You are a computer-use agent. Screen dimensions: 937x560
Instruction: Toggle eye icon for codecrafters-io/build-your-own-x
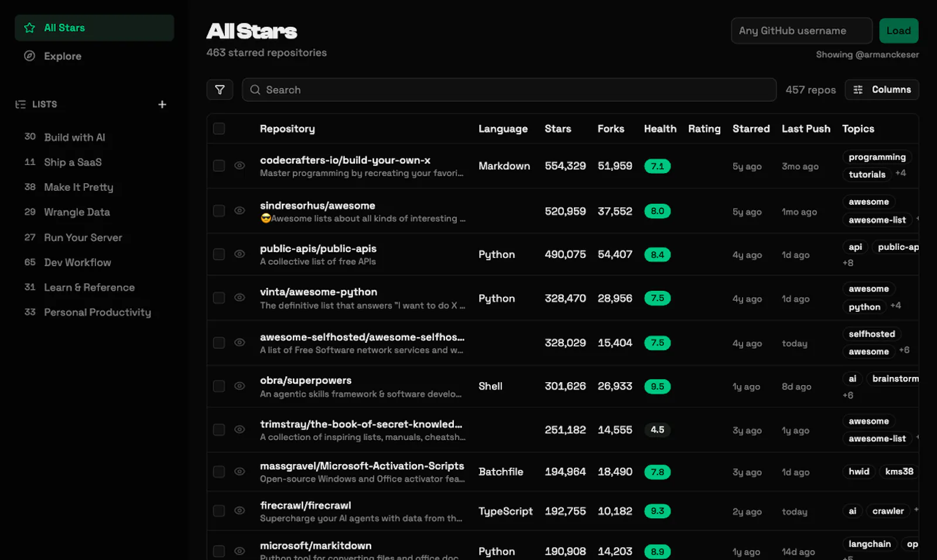tap(240, 166)
